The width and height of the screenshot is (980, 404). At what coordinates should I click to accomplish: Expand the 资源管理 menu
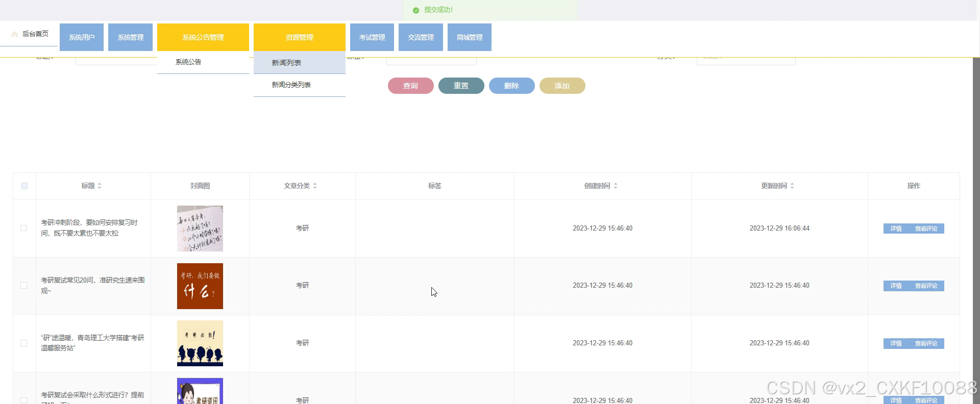tap(300, 37)
